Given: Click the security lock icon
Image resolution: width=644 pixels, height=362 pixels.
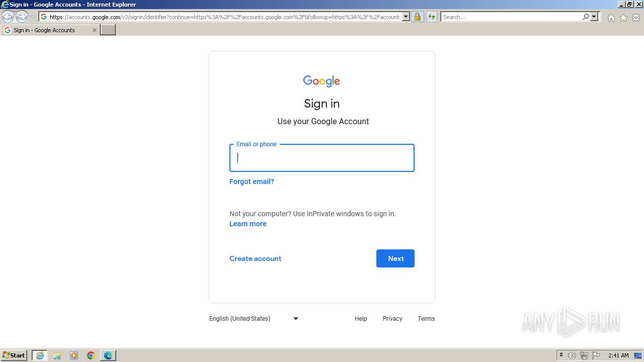Looking at the screenshot, I should [x=417, y=17].
